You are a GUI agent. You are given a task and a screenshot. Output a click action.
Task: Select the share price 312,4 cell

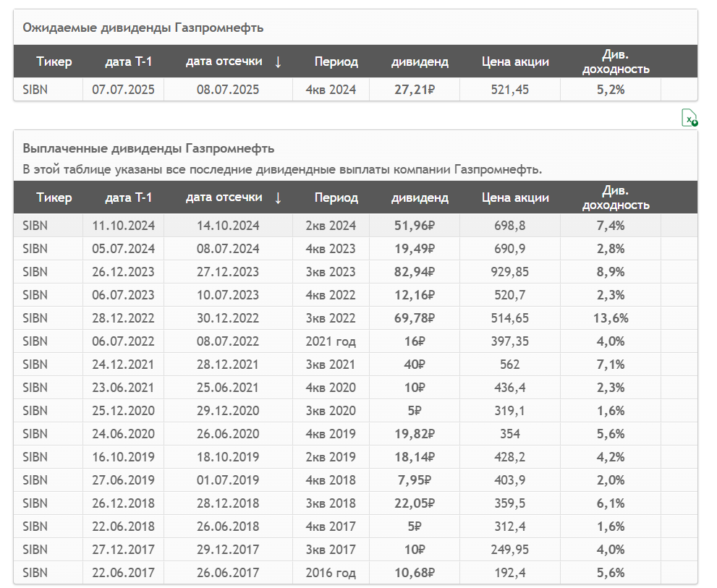pyautogui.click(x=510, y=527)
